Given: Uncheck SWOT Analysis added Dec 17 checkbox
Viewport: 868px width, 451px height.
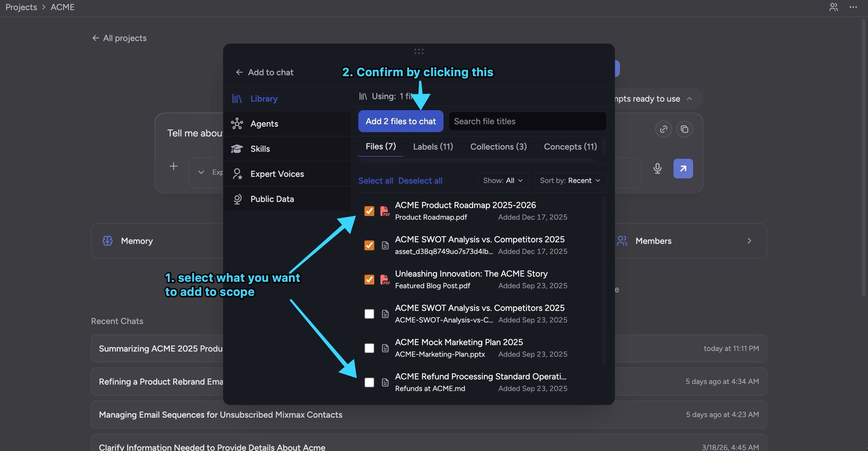Looking at the screenshot, I should pos(369,245).
